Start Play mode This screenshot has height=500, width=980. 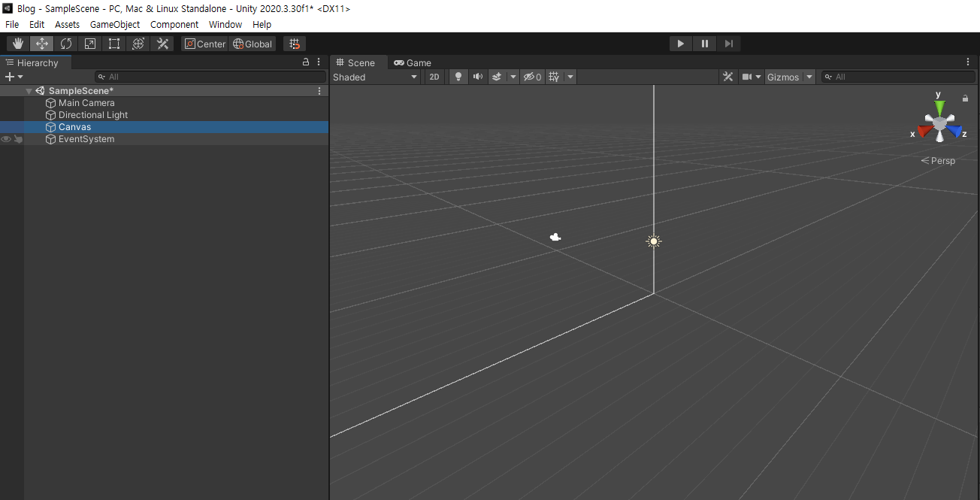[x=681, y=44]
